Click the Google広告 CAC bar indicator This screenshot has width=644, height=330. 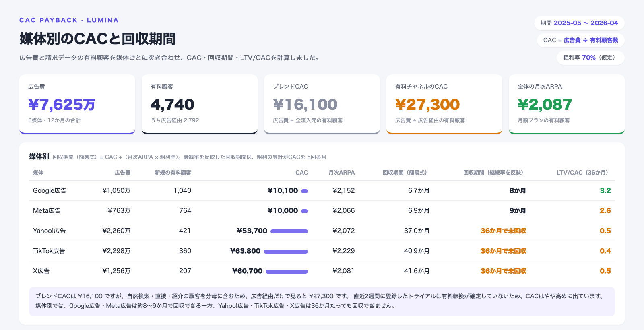[305, 191]
